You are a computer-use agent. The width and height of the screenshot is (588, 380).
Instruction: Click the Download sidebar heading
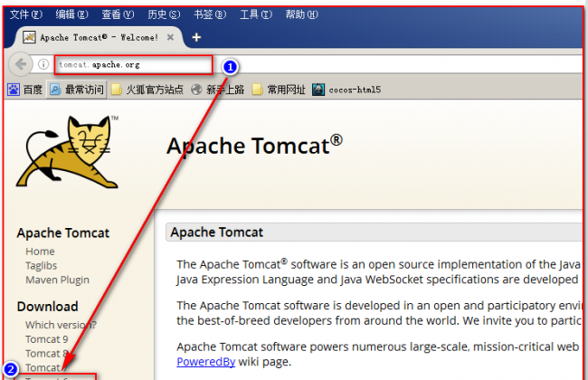(x=48, y=307)
